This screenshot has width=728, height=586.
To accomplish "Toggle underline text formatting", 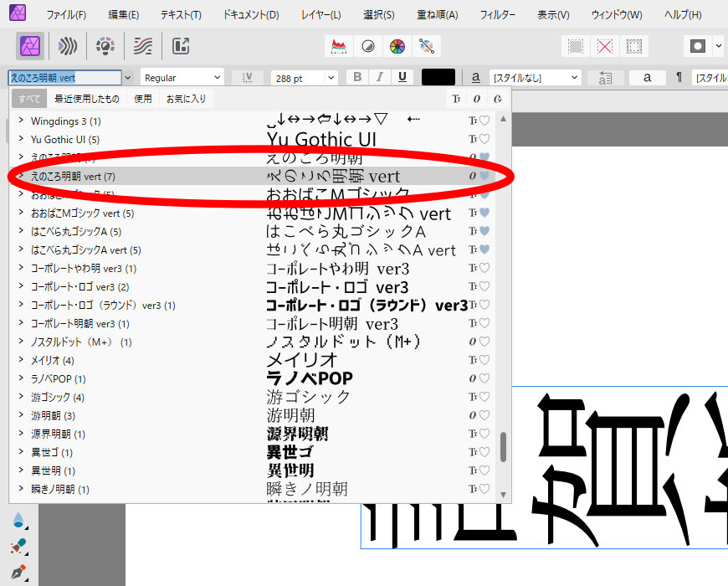I will 402,77.
